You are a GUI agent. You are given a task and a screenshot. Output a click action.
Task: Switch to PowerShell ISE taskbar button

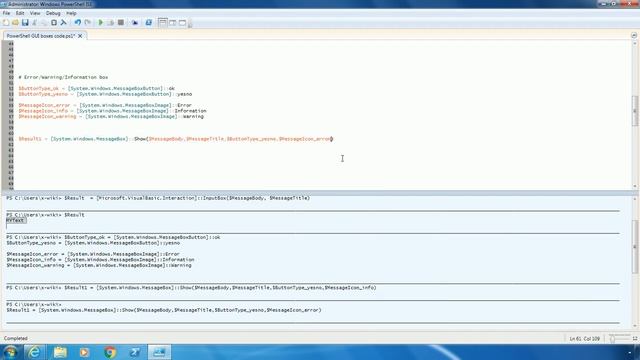point(159,352)
